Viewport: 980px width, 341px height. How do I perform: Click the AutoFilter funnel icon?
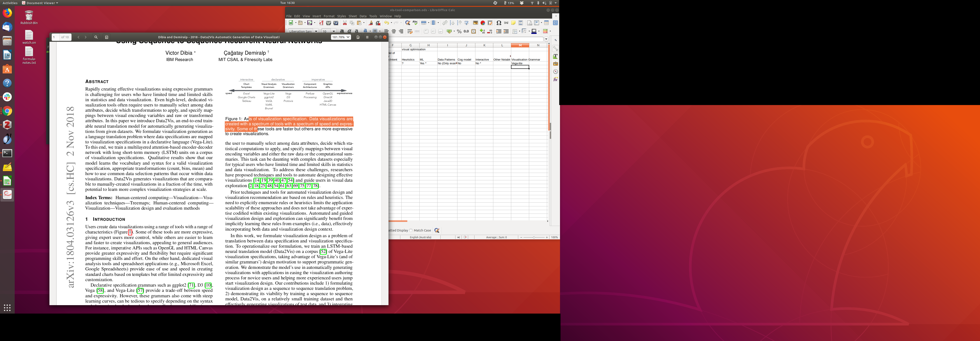click(466, 23)
